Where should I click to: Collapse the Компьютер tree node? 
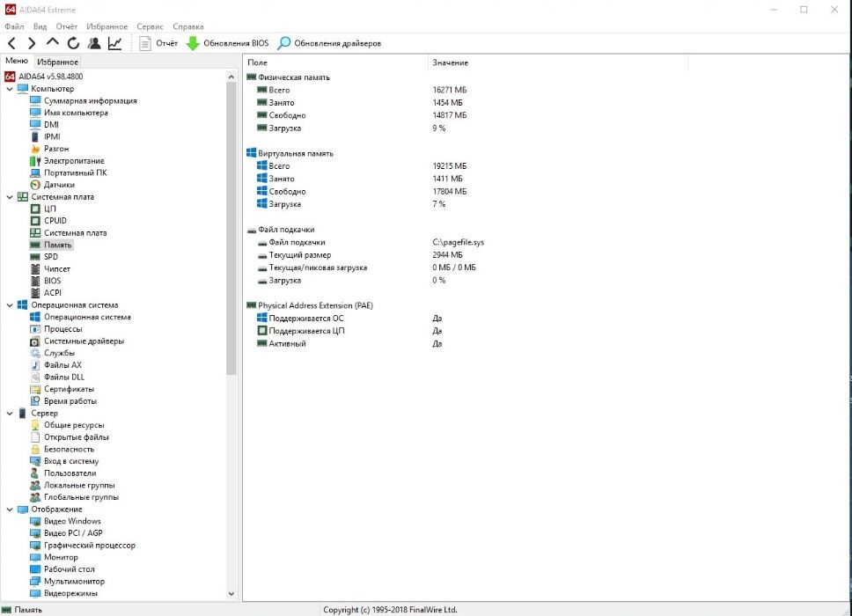coord(10,89)
